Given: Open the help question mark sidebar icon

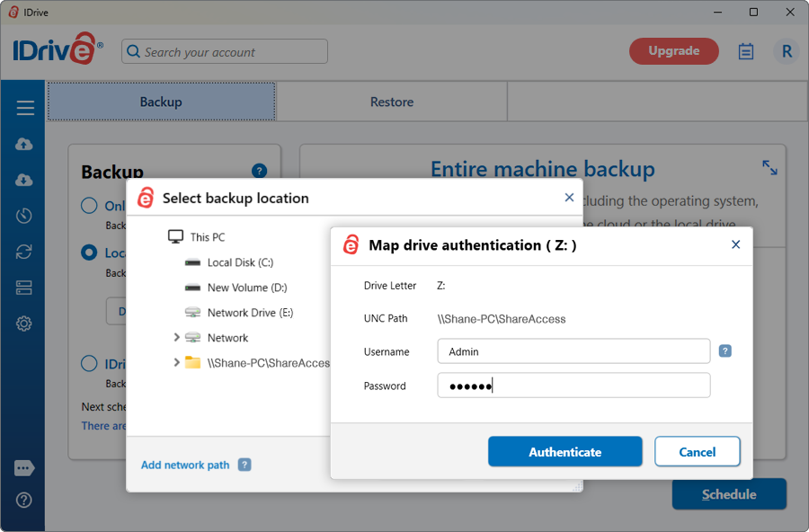Looking at the screenshot, I should coord(23,500).
